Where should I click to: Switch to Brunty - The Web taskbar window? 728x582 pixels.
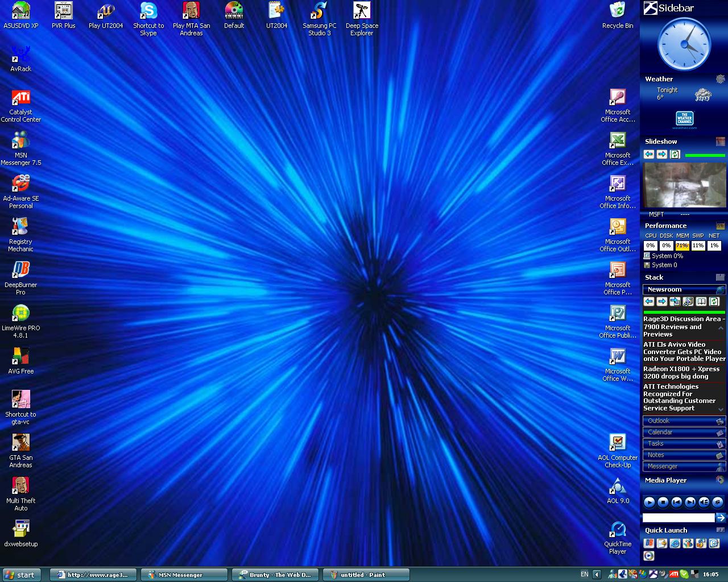(x=275, y=575)
